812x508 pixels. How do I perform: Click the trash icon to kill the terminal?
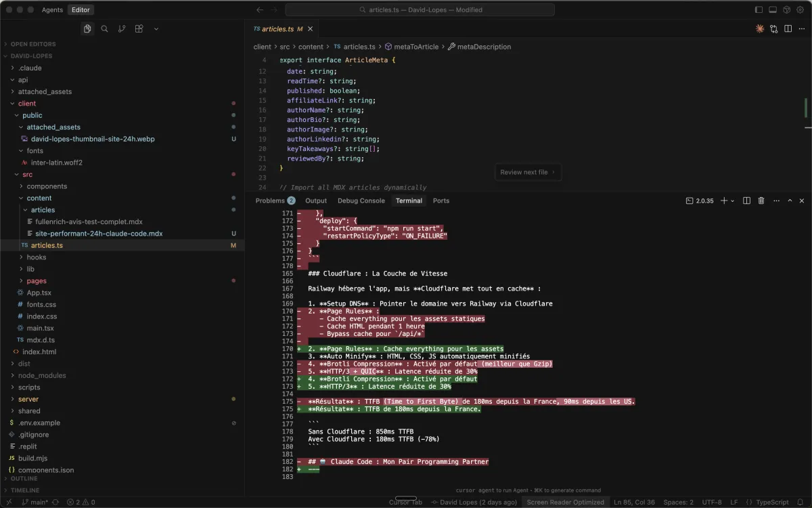coord(761,200)
